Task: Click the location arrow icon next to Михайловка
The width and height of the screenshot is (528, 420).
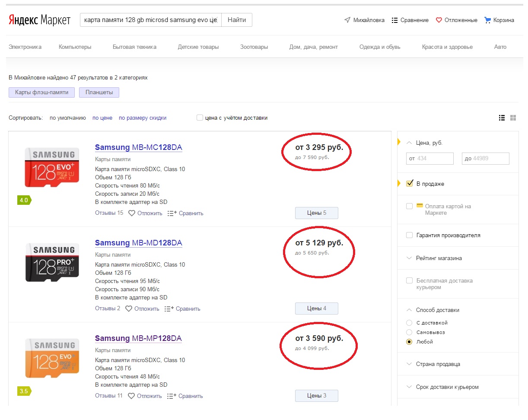Action: coord(347,20)
